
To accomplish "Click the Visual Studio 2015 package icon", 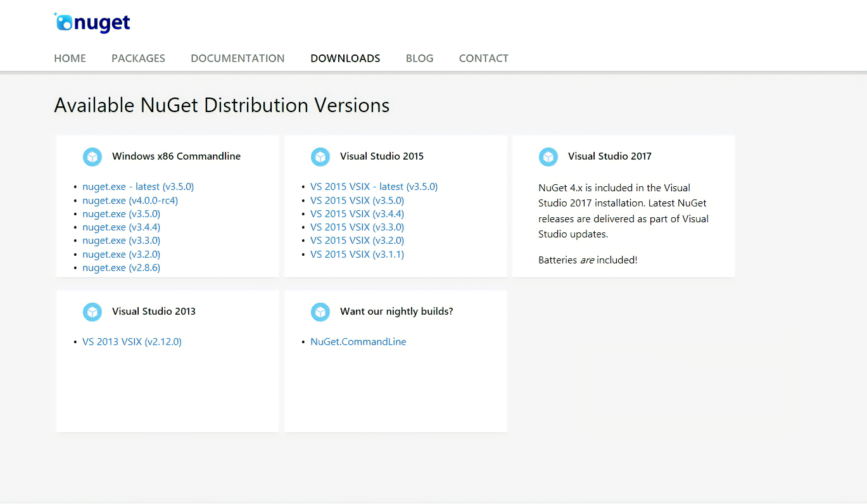I will coord(320,156).
